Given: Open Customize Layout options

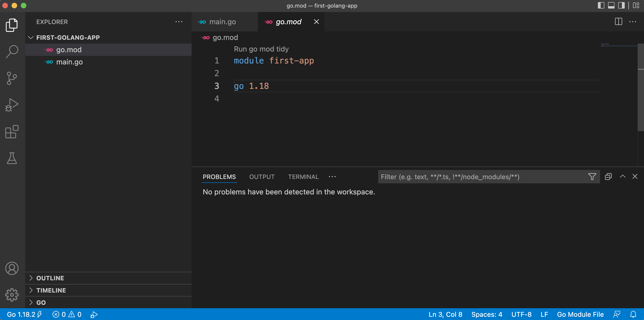Looking at the screenshot, I should click(x=636, y=6).
